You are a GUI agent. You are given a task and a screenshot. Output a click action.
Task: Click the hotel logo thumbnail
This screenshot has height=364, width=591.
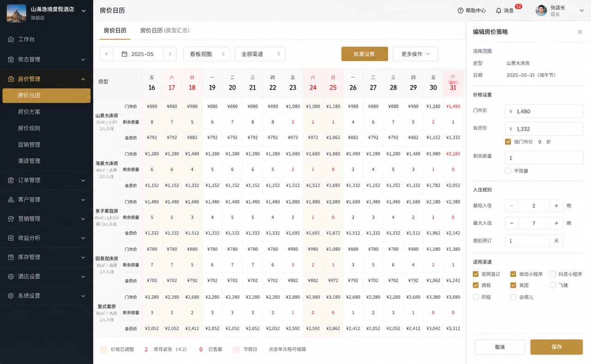(x=16, y=13)
